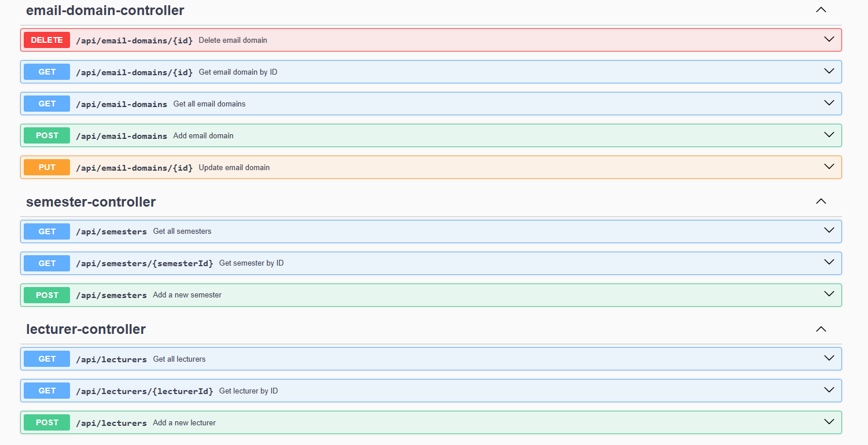Image resolution: width=868 pixels, height=445 pixels.
Task: Click the email-domain-controller heading
Action: point(105,10)
